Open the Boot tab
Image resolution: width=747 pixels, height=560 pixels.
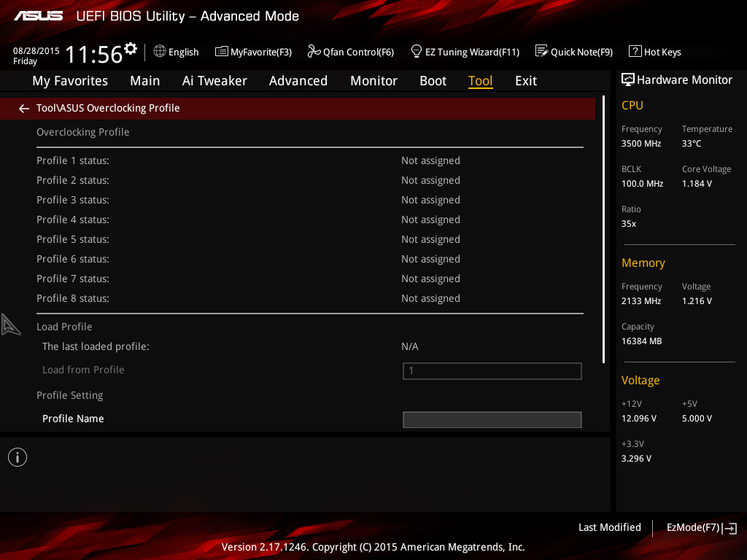pyautogui.click(x=433, y=81)
